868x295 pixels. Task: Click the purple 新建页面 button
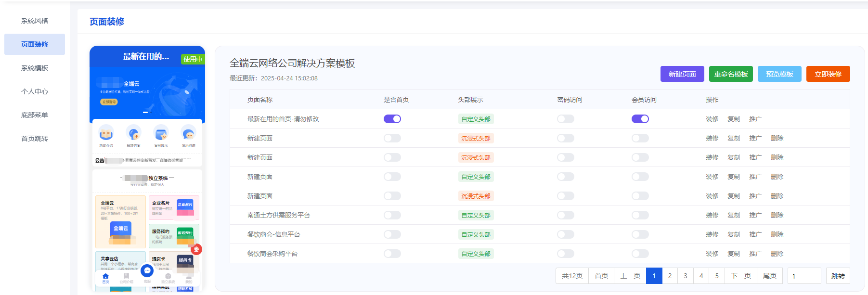(682, 74)
